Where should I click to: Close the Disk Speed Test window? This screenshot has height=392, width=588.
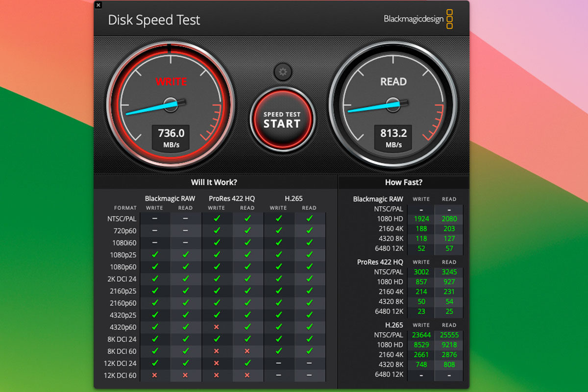pos(98,5)
